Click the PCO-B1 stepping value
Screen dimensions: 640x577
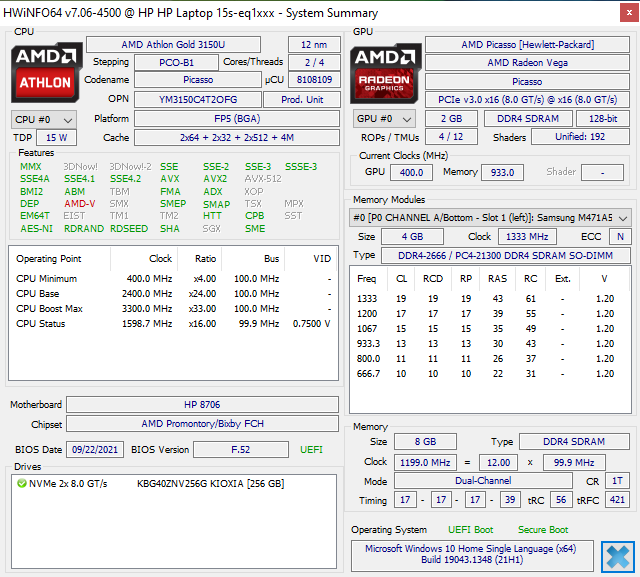[176, 62]
